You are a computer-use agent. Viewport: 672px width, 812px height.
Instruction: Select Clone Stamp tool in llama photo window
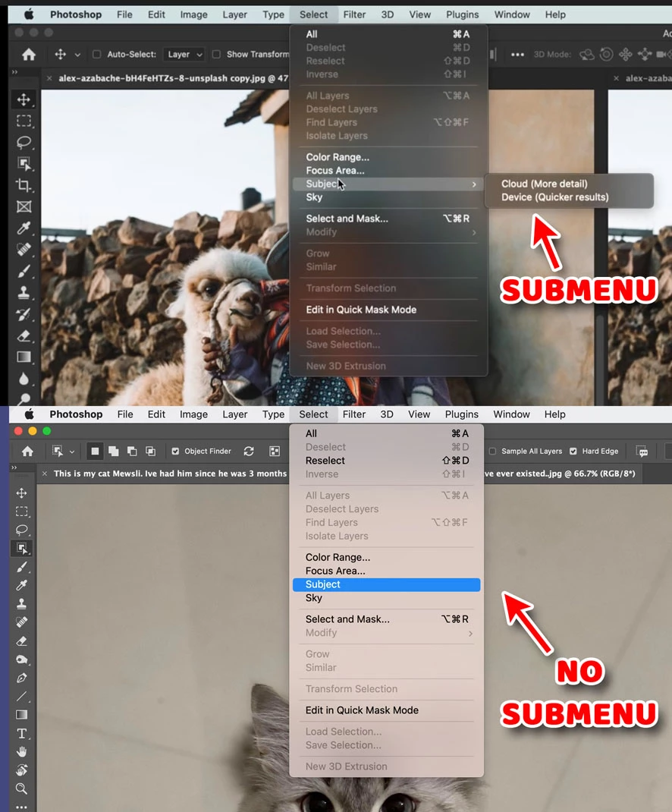tap(24, 293)
